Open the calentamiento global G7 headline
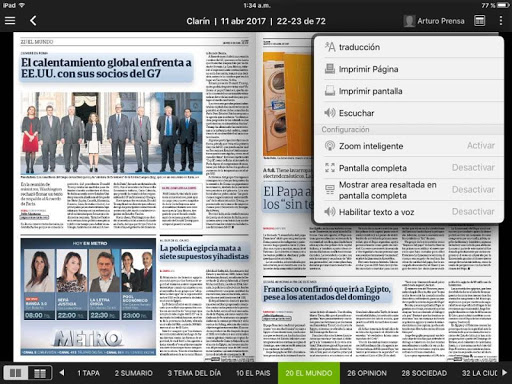The image size is (512, 384). click(x=106, y=68)
